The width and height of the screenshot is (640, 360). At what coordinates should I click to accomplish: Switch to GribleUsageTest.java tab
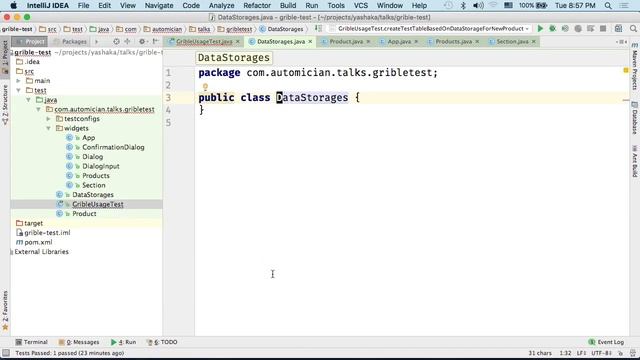204,42
